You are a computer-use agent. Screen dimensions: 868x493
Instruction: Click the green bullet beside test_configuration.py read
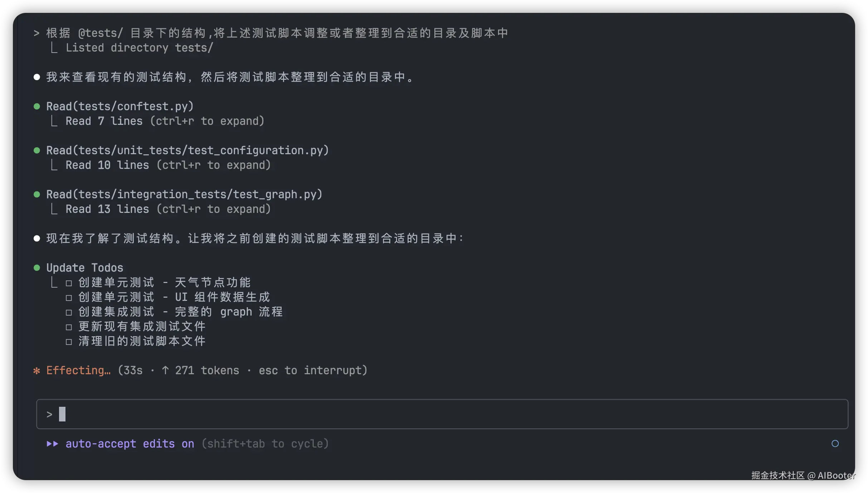coord(36,150)
